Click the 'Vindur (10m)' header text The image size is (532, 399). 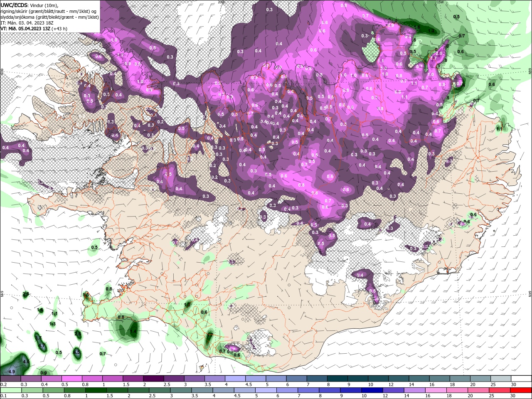pos(44,5)
